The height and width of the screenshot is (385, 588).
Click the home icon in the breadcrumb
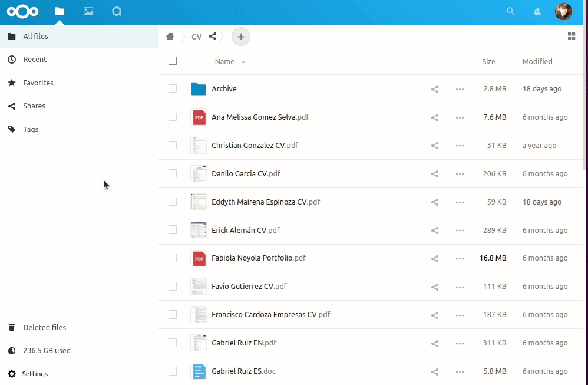coord(170,36)
